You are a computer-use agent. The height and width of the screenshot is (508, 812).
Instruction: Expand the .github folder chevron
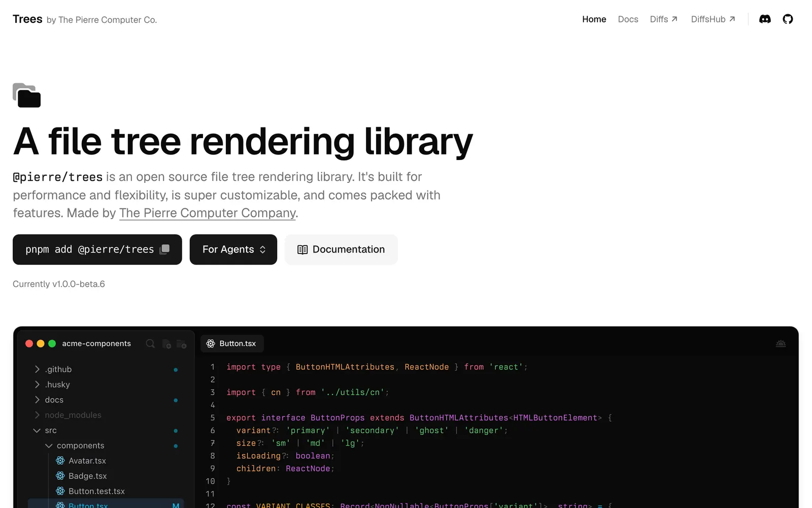click(37, 369)
